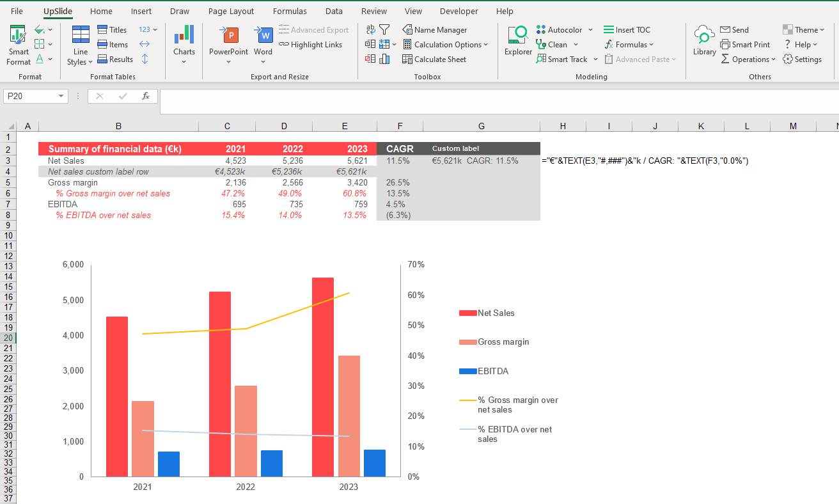The image size is (839, 504).
Task: Activate Highlight Links
Action: (x=311, y=44)
